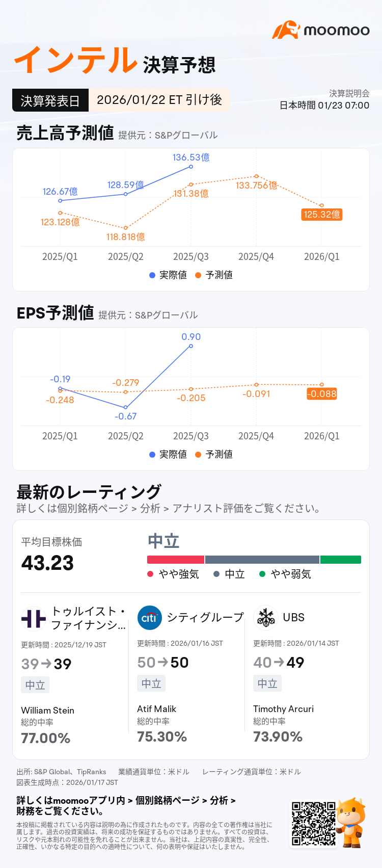Click the 2025/Q3 axis label in EPS chart

pyautogui.click(x=191, y=436)
